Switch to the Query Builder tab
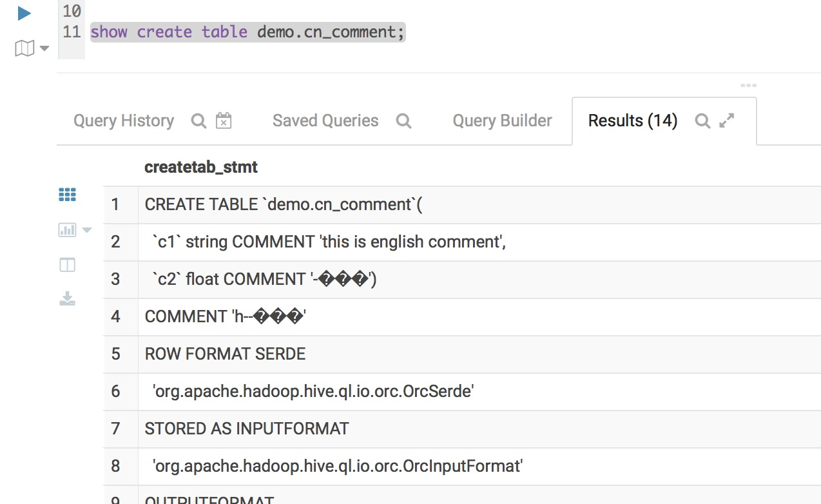Image resolution: width=821 pixels, height=504 pixels. point(502,121)
